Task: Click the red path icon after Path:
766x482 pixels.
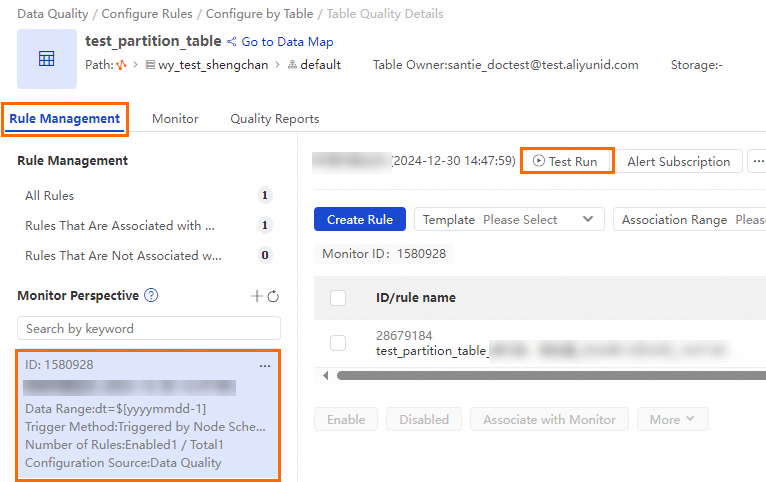Action: [122, 65]
